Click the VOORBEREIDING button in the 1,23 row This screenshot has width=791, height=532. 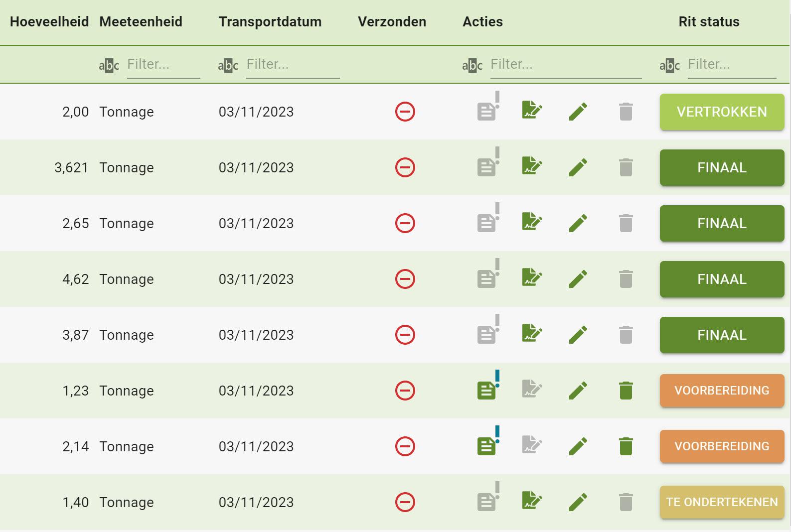pos(722,391)
